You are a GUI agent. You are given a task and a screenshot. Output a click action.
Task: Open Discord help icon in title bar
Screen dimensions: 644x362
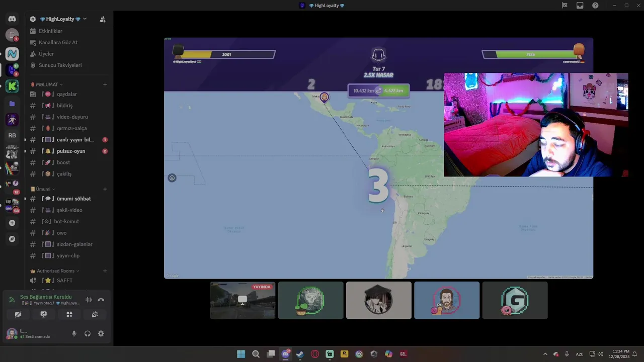pyautogui.click(x=595, y=6)
